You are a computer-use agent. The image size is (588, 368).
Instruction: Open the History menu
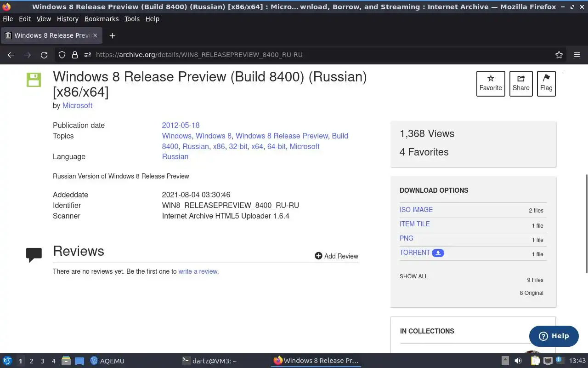coord(68,19)
